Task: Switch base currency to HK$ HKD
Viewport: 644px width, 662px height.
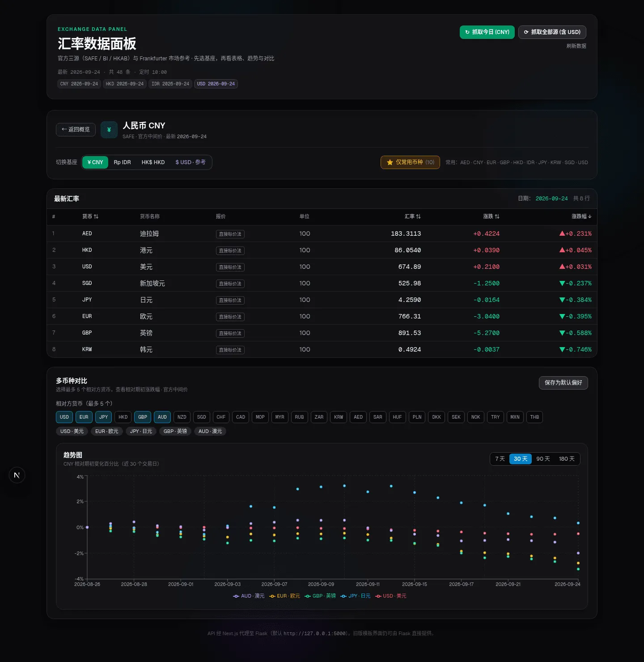Action: point(153,162)
